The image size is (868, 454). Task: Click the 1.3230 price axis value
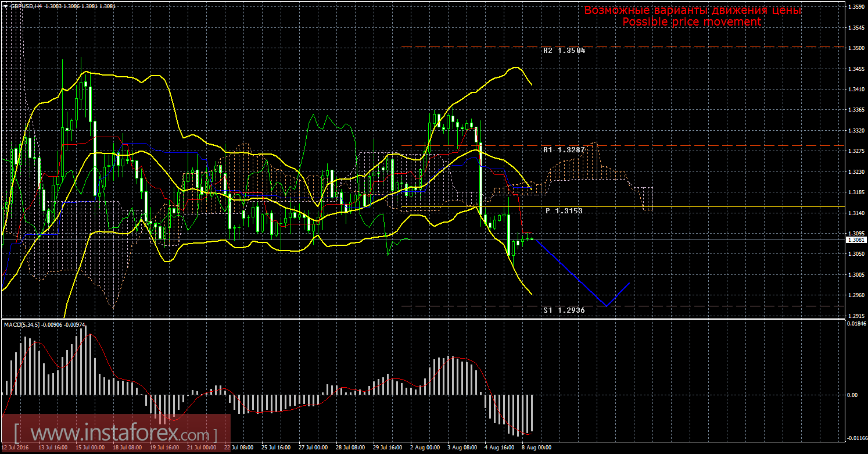coord(856,172)
